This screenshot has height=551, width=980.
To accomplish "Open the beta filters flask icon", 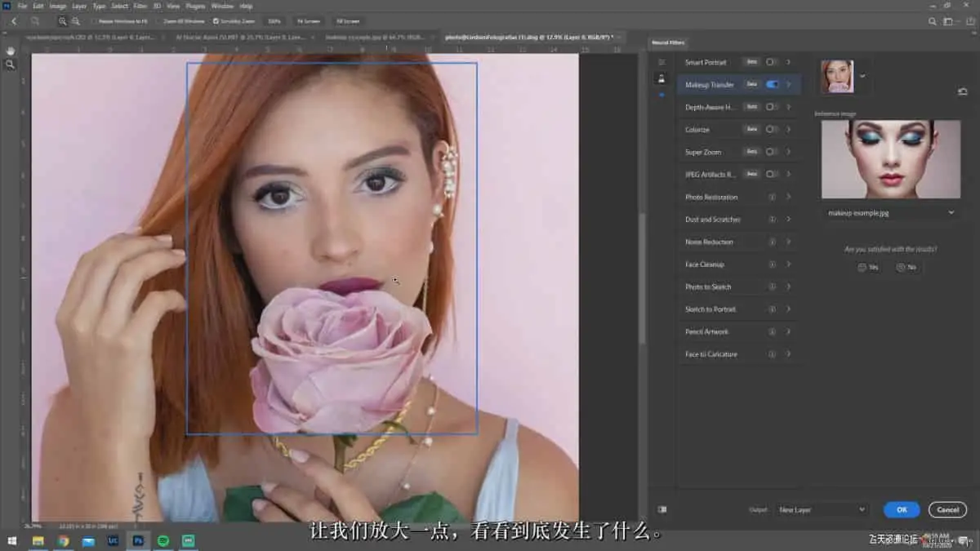I will click(661, 79).
